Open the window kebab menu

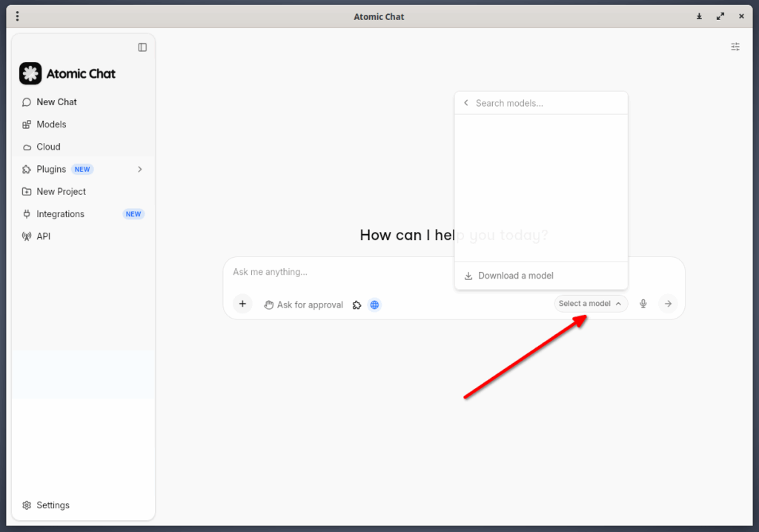[x=18, y=16]
